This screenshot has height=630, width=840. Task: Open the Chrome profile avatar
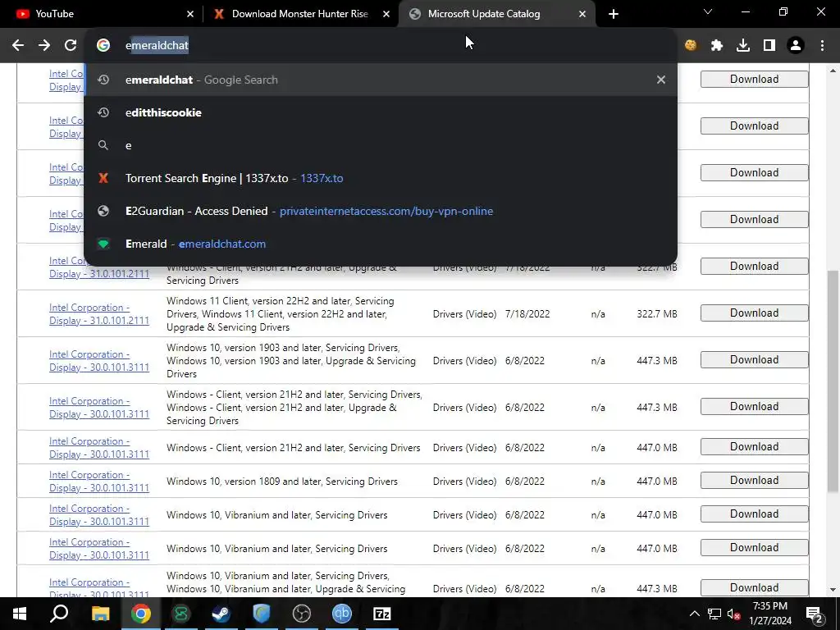point(796,46)
